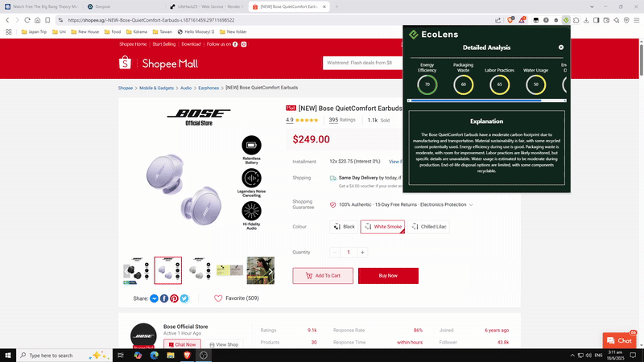Open the browser extensions puzzle icon
644x362 pixels.
click(576, 20)
